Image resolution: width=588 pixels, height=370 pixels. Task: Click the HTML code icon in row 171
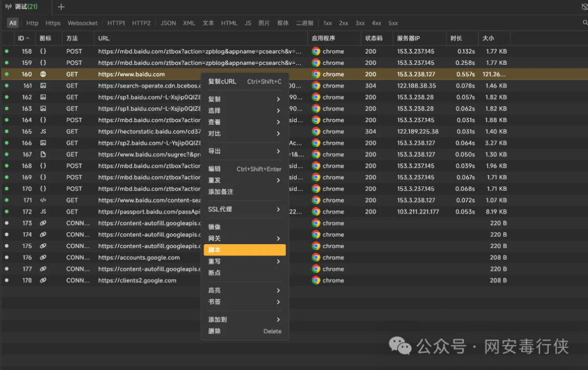click(43, 200)
